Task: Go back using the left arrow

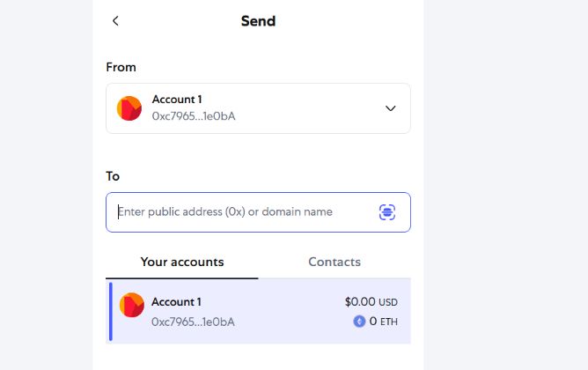Action: (x=115, y=21)
